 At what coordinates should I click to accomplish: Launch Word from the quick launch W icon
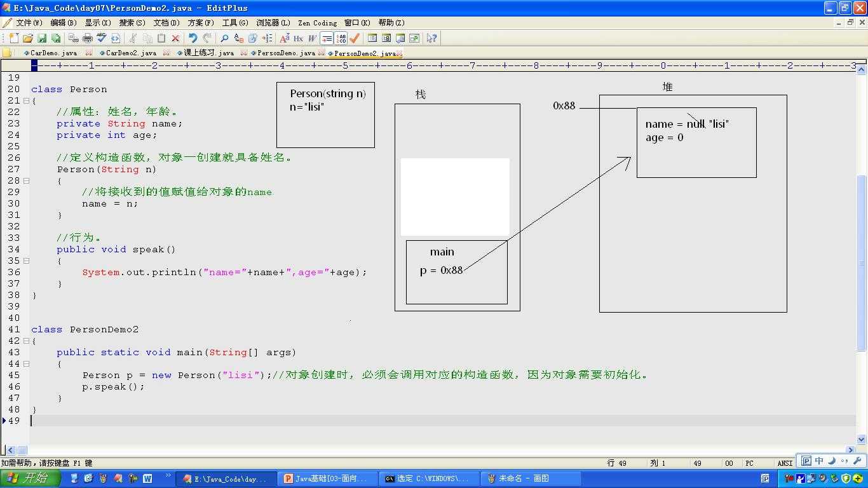click(147, 478)
